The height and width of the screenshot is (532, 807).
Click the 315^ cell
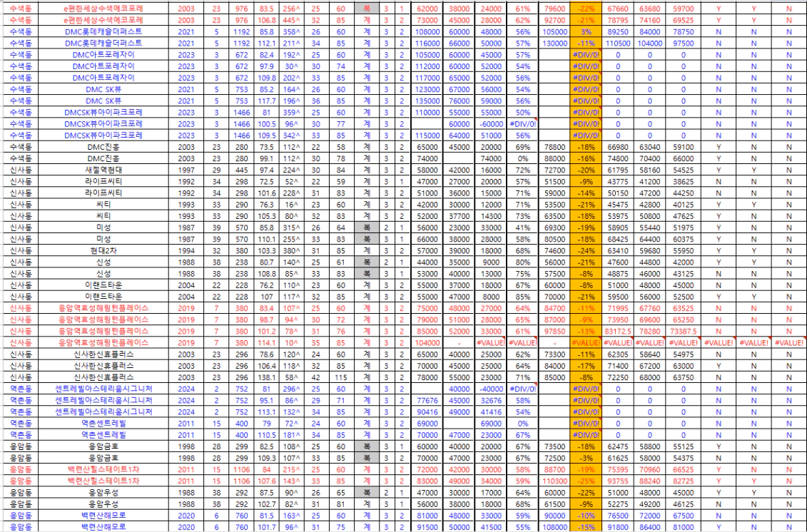coord(291,228)
